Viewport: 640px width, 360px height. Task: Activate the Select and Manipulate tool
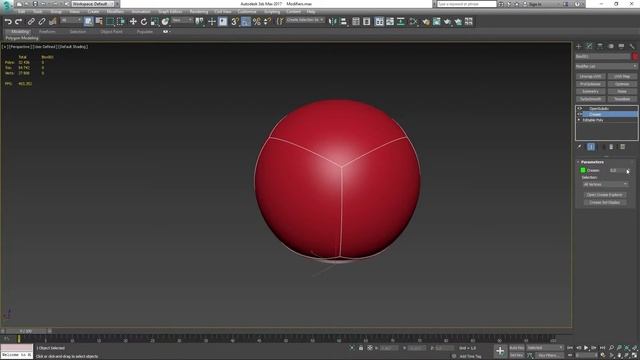click(x=212, y=22)
